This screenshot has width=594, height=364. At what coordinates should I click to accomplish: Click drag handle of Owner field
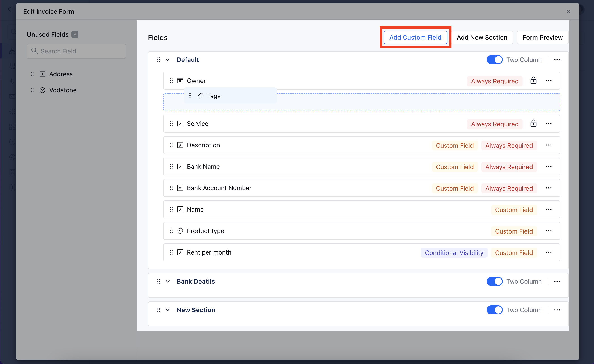point(171,81)
